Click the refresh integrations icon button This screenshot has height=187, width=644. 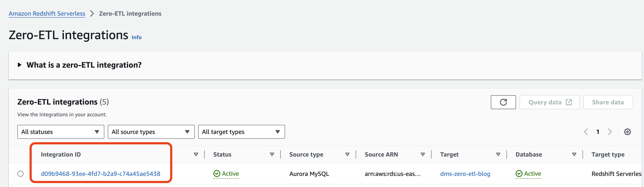coord(503,102)
